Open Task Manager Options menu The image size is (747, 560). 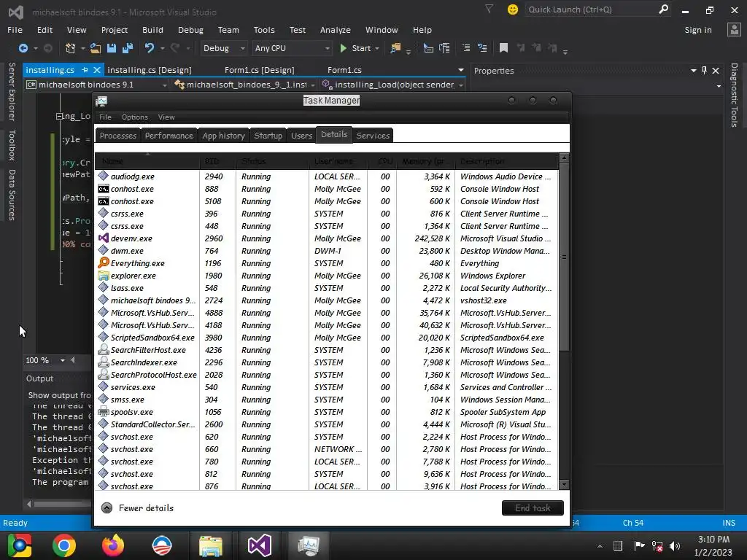pyautogui.click(x=134, y=117)
